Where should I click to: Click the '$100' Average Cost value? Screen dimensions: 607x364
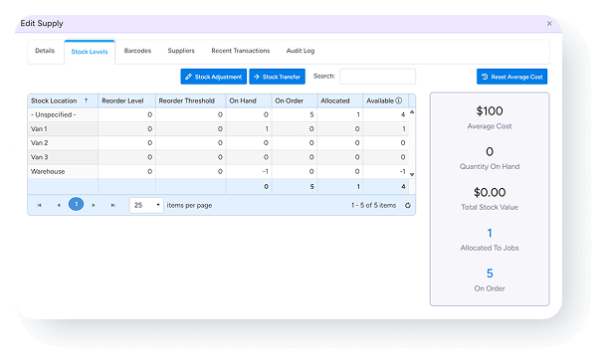click(x=490, y=111)
